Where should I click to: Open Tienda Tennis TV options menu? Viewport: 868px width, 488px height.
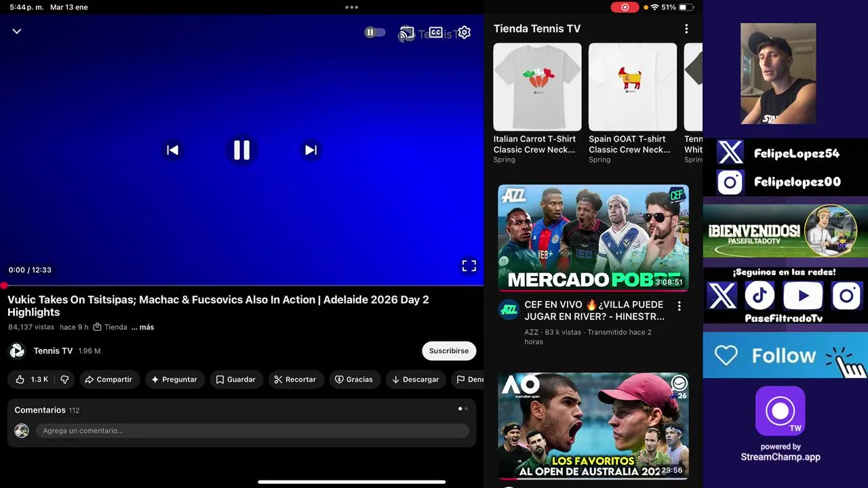(686, 28)
